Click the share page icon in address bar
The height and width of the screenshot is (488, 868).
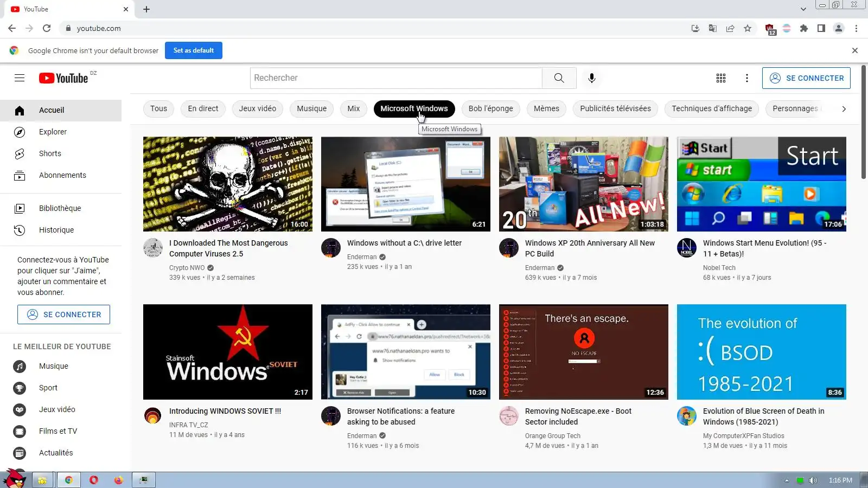click(x=730, y=28)
